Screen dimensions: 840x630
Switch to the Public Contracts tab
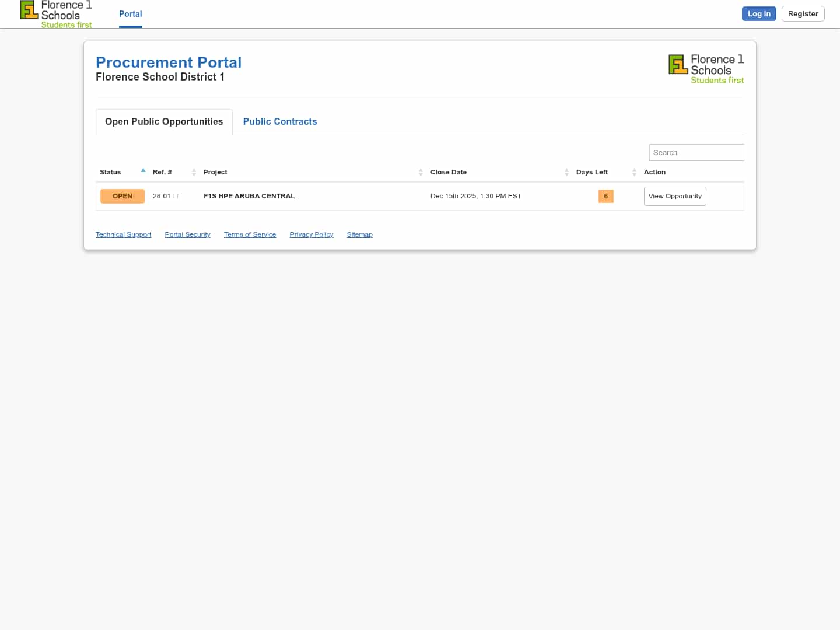[x=280, y=121]
